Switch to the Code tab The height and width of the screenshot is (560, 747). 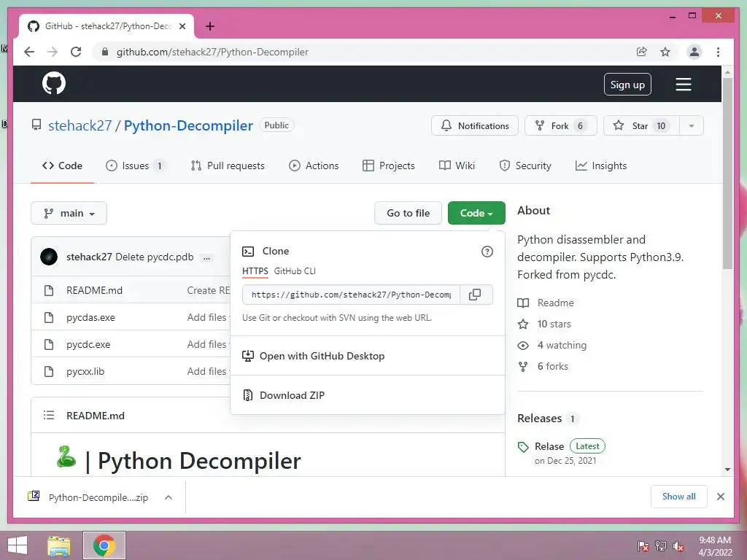63,166
